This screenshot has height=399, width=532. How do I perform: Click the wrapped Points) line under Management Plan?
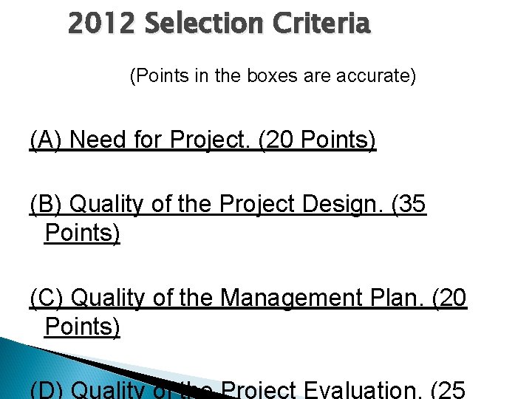coord(82,327)
